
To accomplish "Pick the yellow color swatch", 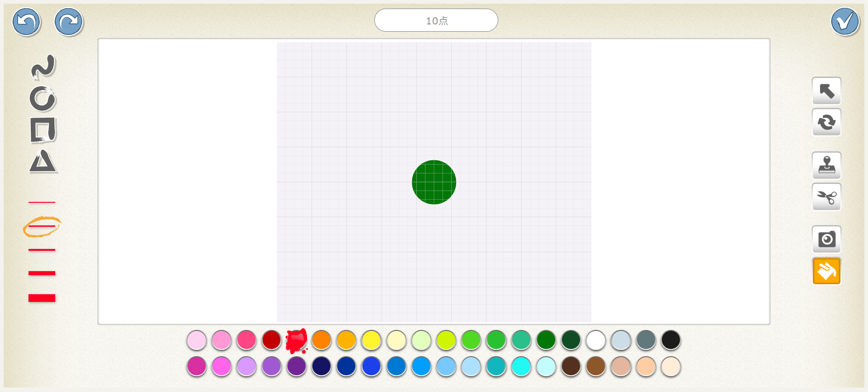I will (x=372, y=340).
